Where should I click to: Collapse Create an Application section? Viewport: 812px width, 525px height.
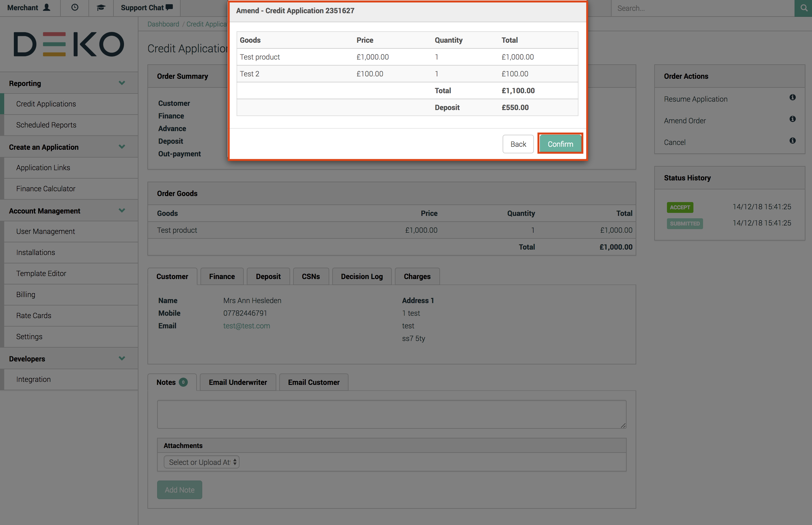pyautogui.click(x=122, y=147)
